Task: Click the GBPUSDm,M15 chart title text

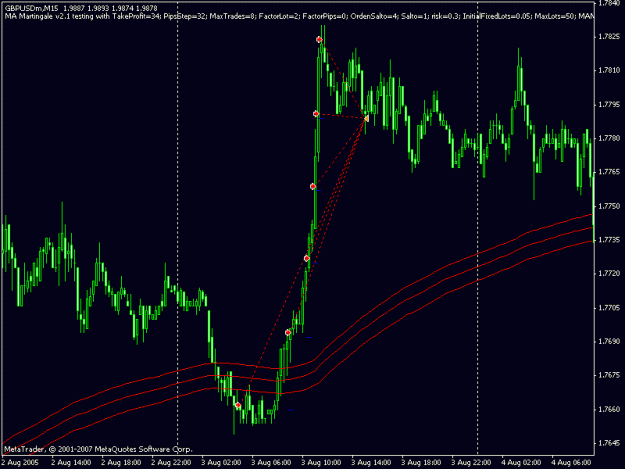Action: pos(32,8)
